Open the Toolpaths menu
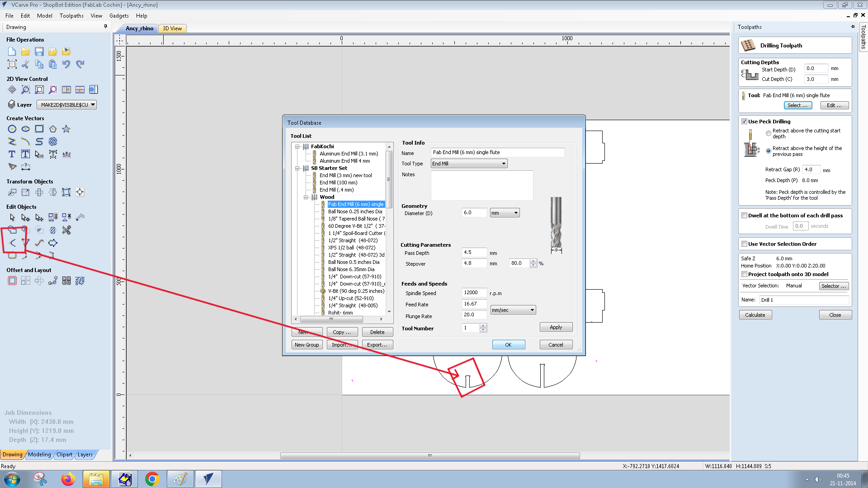The height and width of the screenshot is (488, 868). [x=71, y=16]
